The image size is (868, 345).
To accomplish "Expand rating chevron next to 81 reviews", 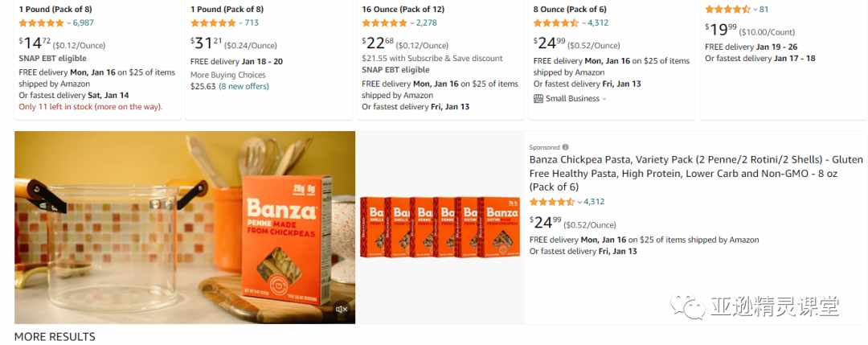I will point(755,10).
